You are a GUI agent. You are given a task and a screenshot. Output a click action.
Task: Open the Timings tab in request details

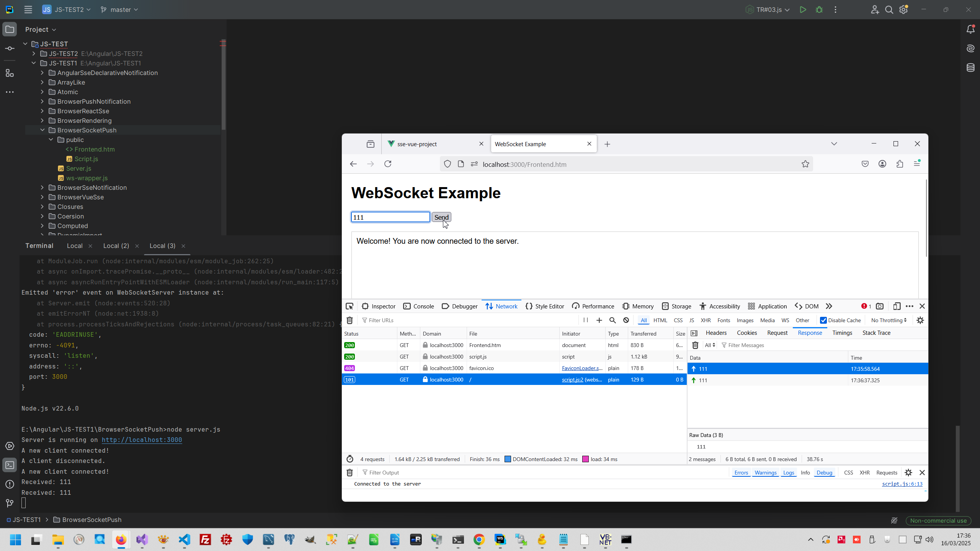[x=842, y=333]
